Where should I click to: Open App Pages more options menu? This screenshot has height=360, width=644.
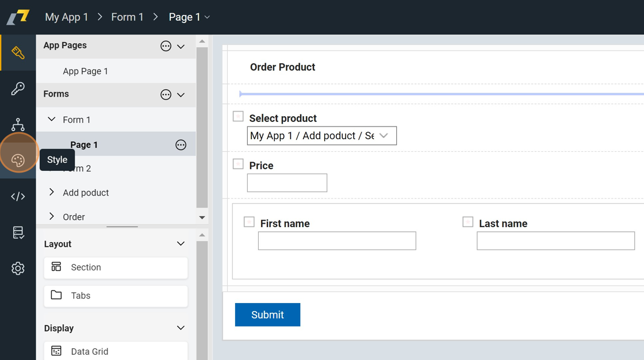pos(166,46)
